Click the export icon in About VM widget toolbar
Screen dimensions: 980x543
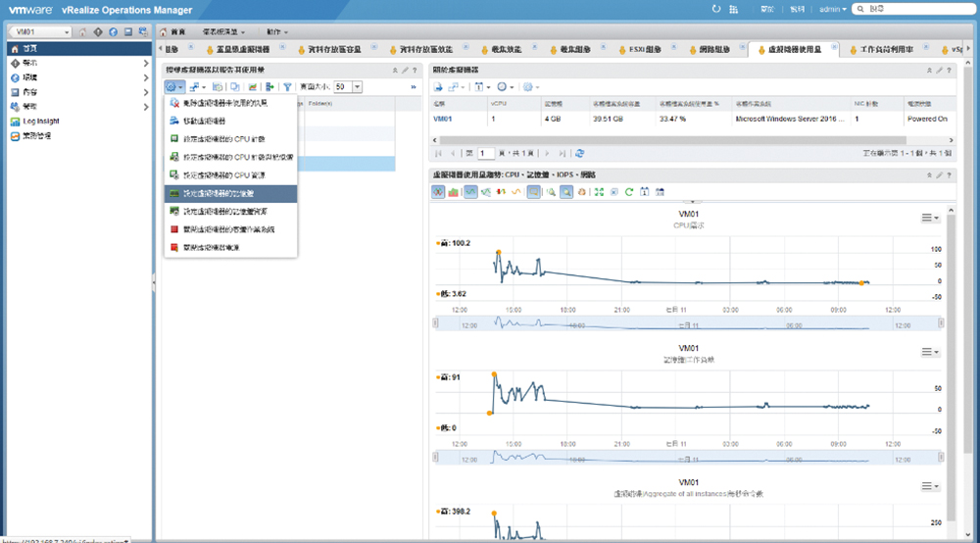coord(438,87)
